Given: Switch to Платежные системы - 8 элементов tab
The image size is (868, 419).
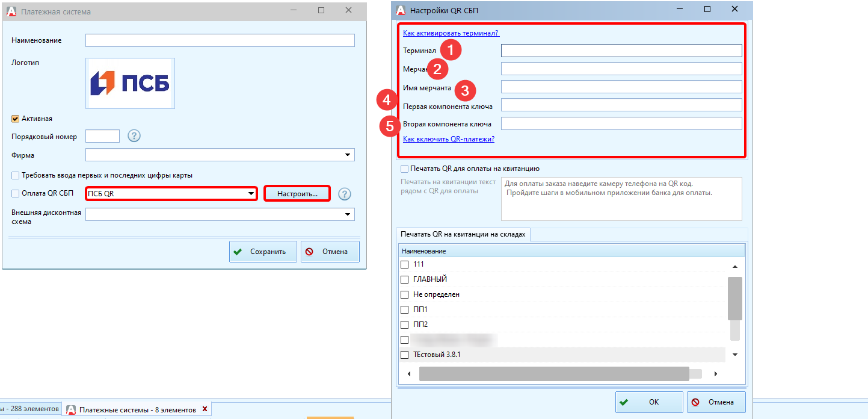Looking at the screenshot, I should 137,409.
